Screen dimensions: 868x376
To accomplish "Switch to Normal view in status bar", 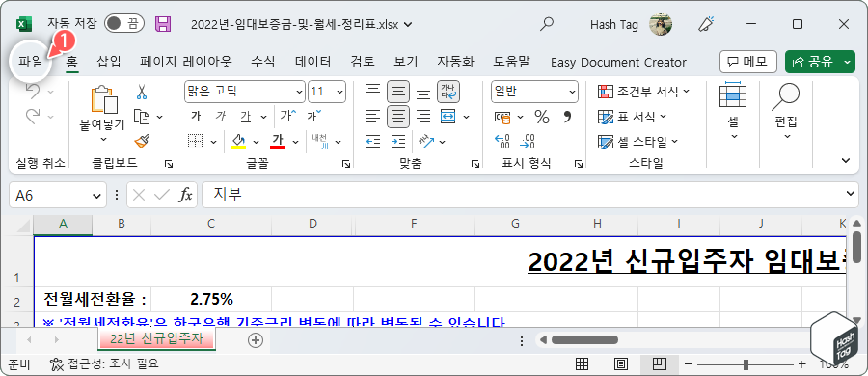I will pyautogui.click(x=582, y=363).
